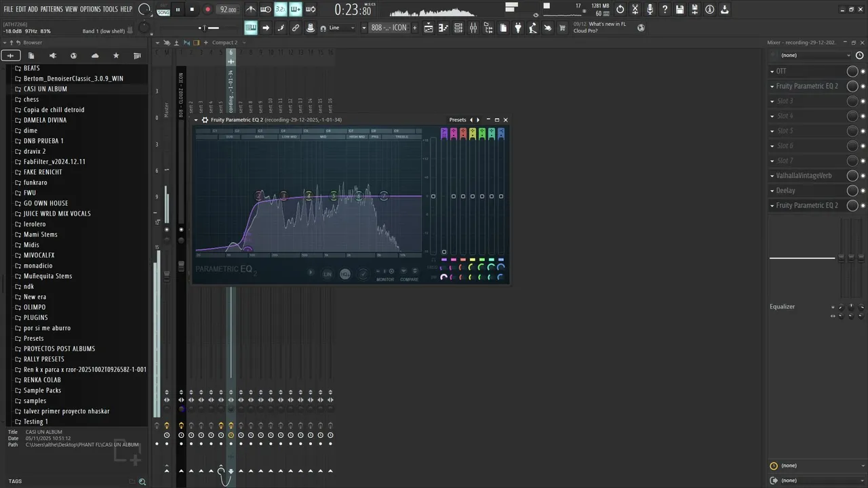
Task: Open the PATTERNS menu
Action: point(52,9)
